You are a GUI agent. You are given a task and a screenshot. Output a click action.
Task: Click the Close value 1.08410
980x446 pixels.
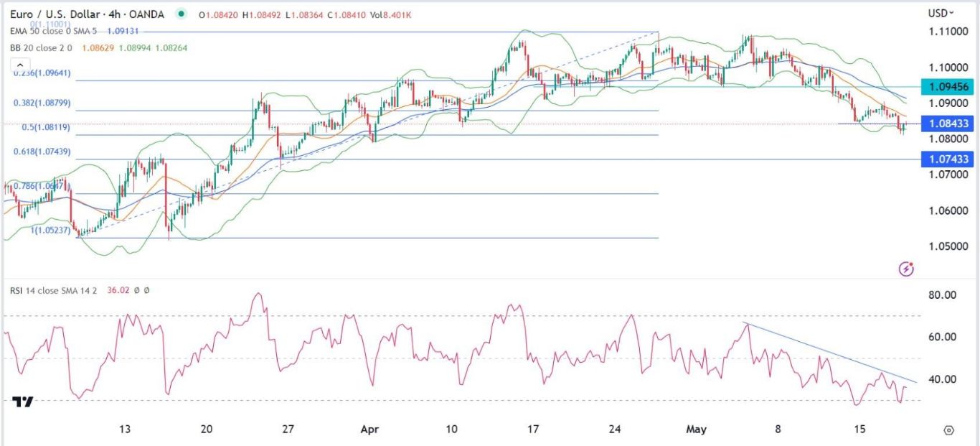click(x=352, y=14)
